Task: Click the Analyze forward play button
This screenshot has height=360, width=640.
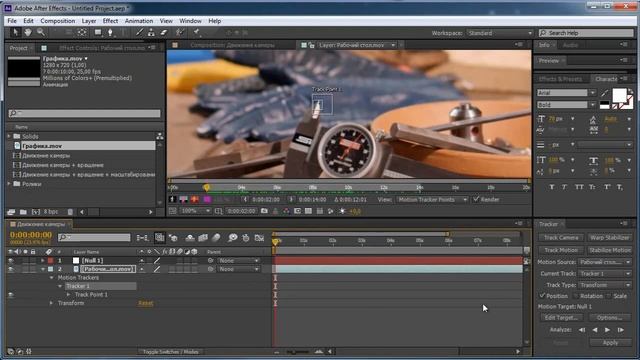Action: [x=607, y=330]
